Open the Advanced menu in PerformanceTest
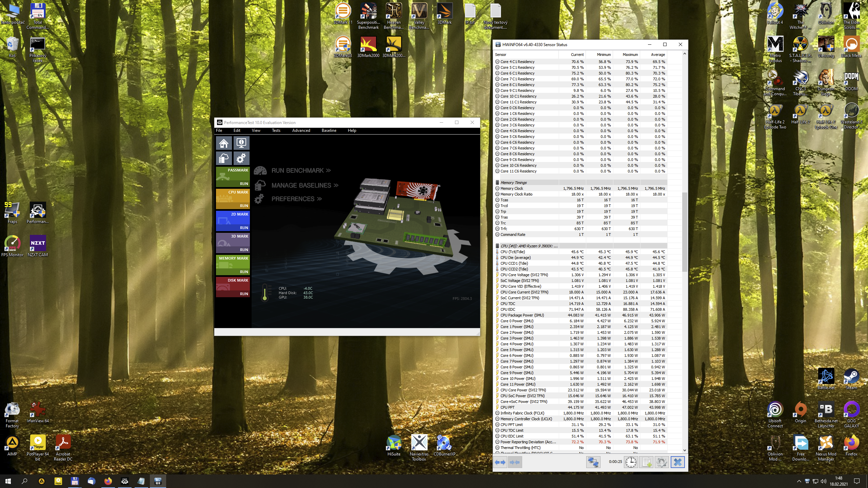Image resolution: width=868 pixels, height=488 pixels. tap(301, 130)
